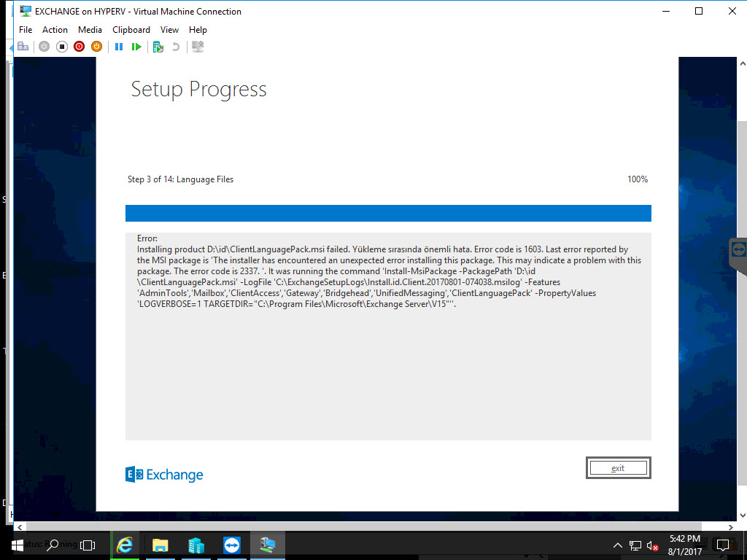
Task: Open the Media menu
Action: (x=90, y=29)
